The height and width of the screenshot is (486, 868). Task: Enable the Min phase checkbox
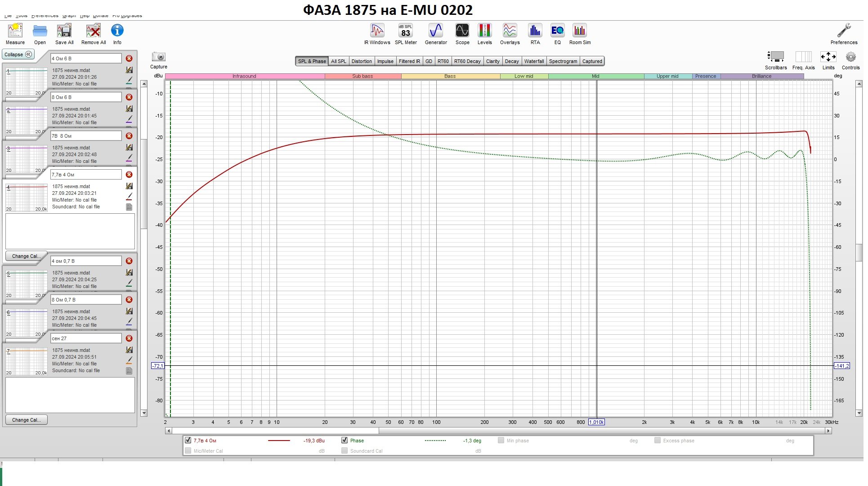pos(501,441)
